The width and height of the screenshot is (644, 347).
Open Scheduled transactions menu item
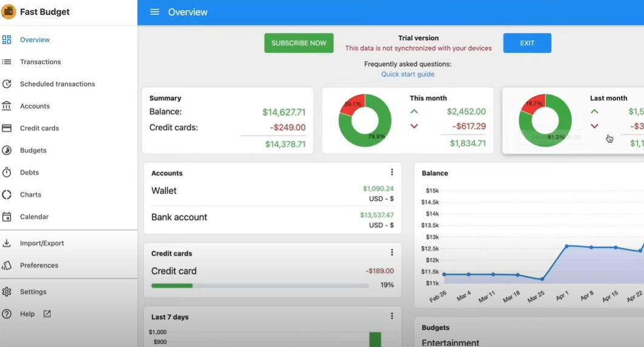(x=58, y=84)
